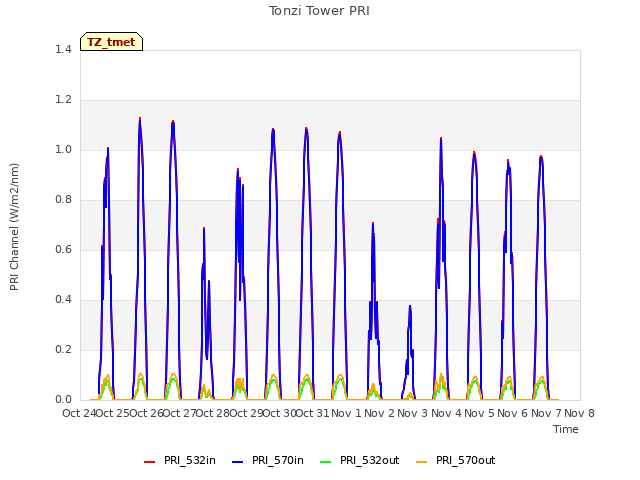Click the Nov 2 x-axis tick label

[x=379, y=413]
